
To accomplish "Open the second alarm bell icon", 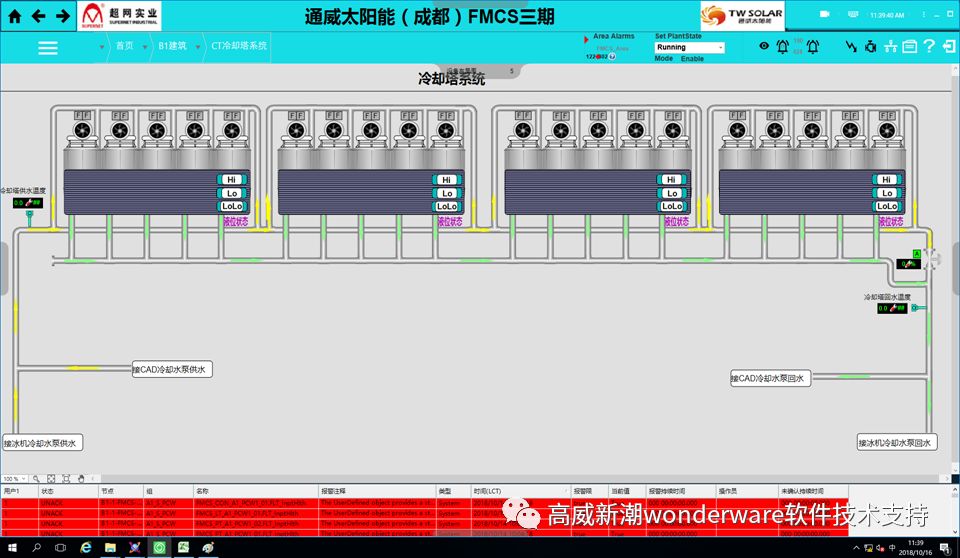I will coord(812,47).
